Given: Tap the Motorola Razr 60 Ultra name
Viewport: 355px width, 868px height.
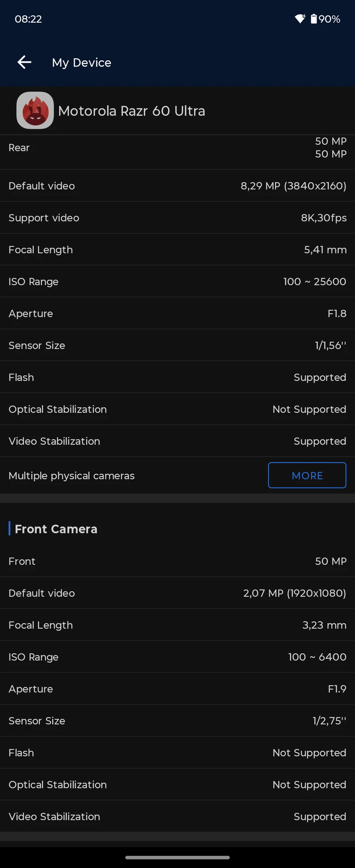Looking at the screenshot, I should (132, 111).
